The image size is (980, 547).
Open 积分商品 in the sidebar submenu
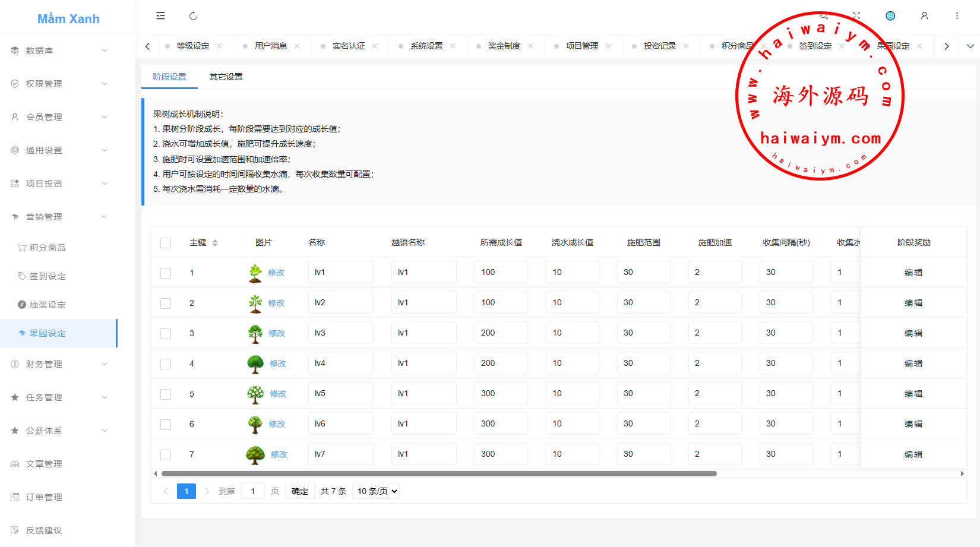point(48,248)
